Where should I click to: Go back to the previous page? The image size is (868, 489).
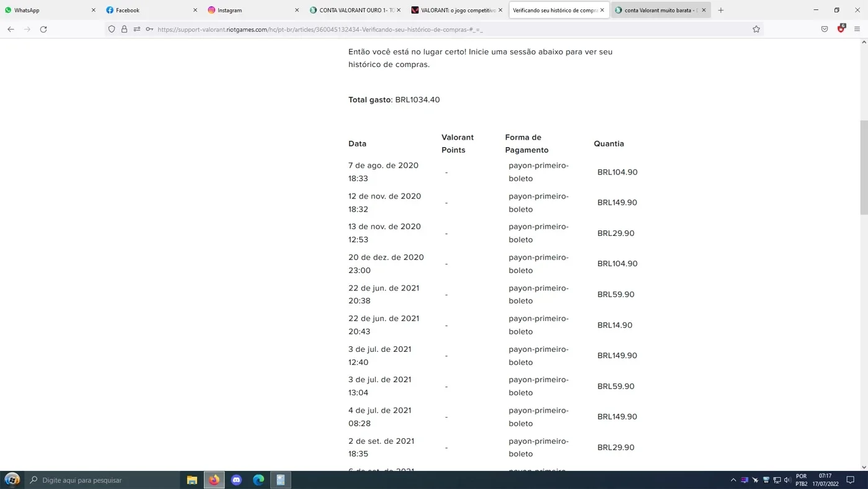[x=11, y=29]
